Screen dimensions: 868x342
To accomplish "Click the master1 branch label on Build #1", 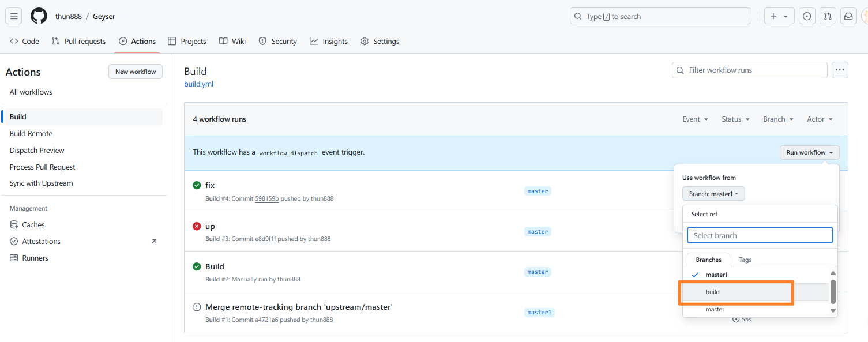I will point(540,312).
